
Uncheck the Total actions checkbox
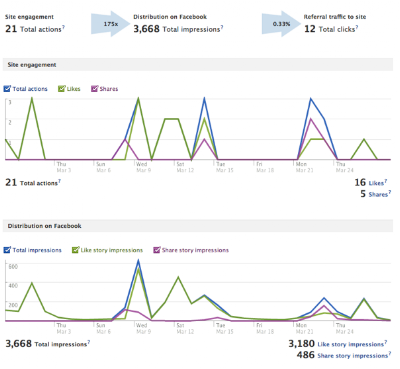(7, 89)
